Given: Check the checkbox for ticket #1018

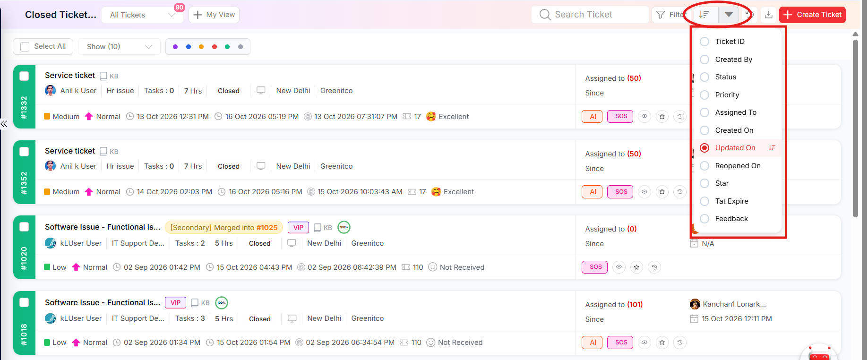Looking at the screenshot, I should tap(24, 302).
